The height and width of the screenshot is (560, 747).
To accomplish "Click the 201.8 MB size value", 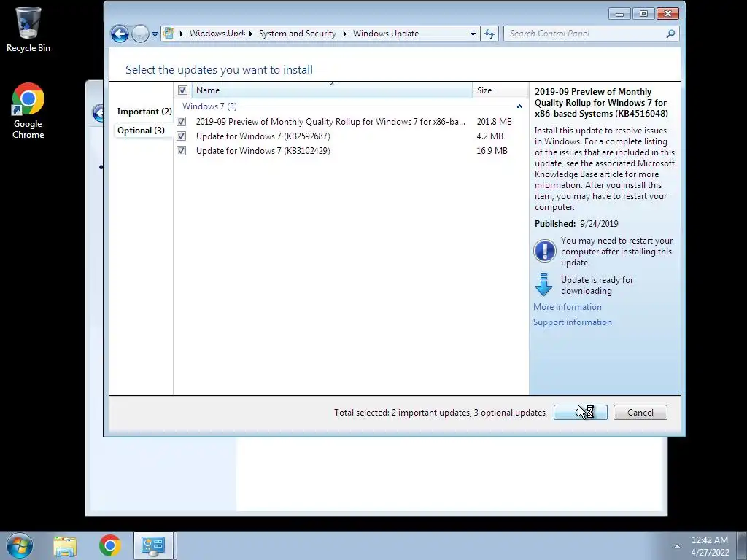I will [x=494, y=122].
